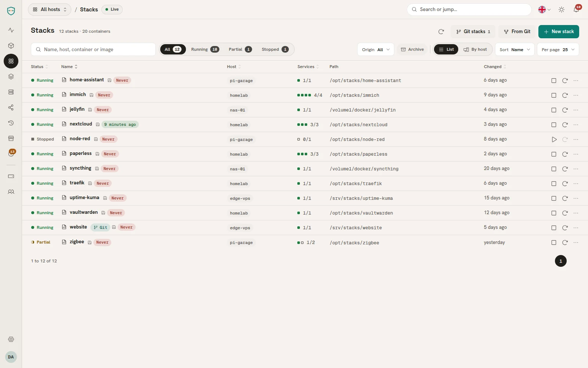Open the All hosts selector

(x=50, y=10)
